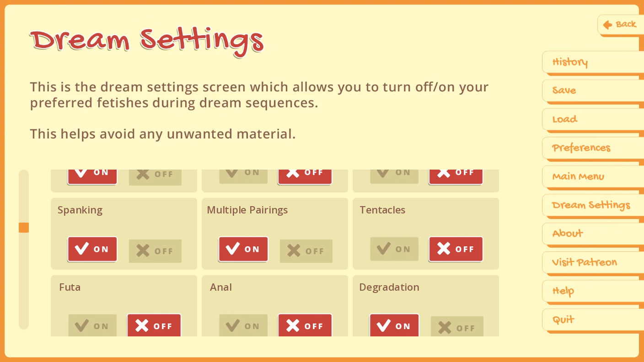Set Tentacles toggle to OFF
This screenshot has height=362, width=644.
click(x=456, y=249)
